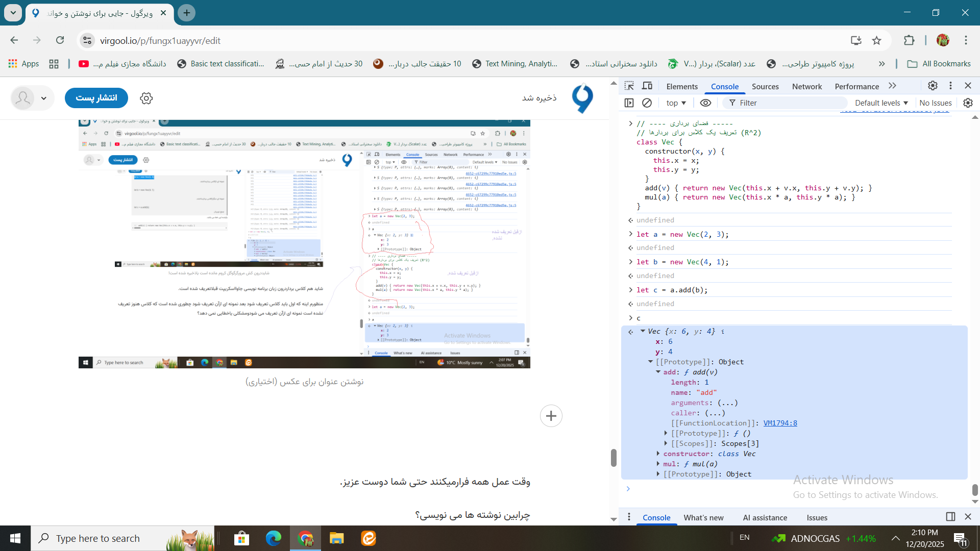Click the inspect element picker icon
Viewport: 980px width, 551px height.
629,86
